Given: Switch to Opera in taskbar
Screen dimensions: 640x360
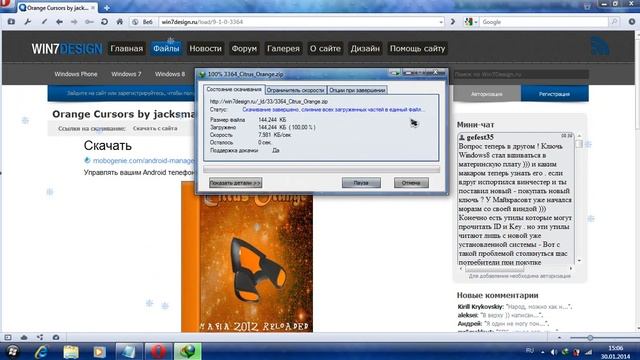Looking at the screenshot, I should (x=158, y=351).
